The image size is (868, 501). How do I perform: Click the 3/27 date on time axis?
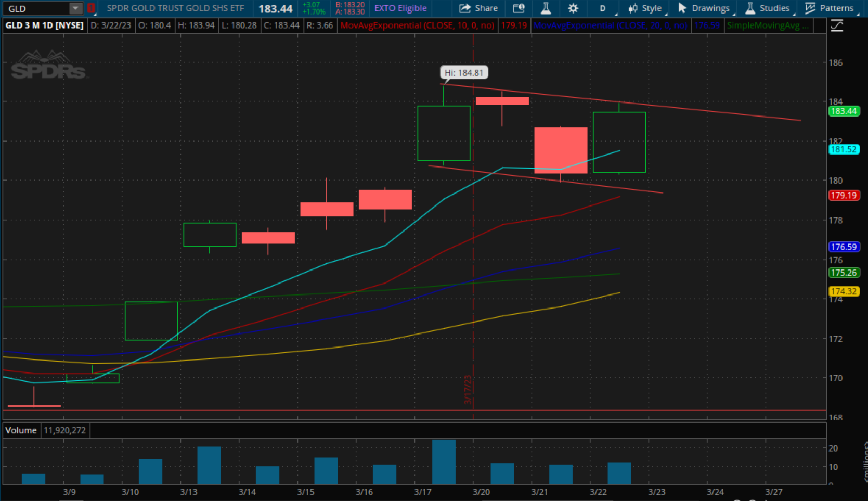coord(773,492)
